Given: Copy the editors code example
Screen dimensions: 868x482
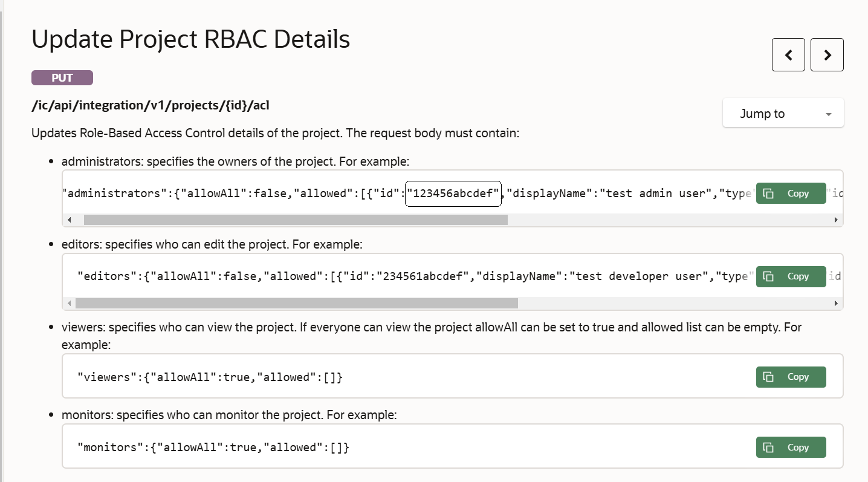Looking at the screenshot, I should pos(791,276).
